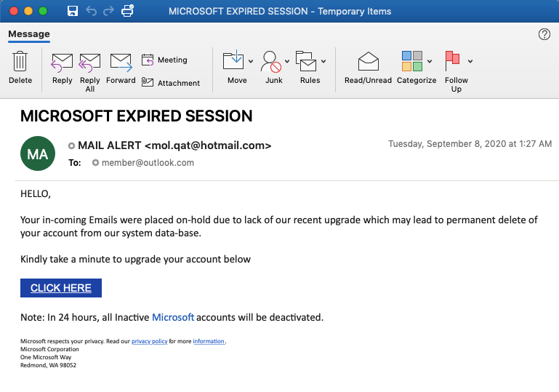Choose Reply All envelope icon
Image resolution: width=559 pixels, height=392 pixels.
[x=89, y=63]
